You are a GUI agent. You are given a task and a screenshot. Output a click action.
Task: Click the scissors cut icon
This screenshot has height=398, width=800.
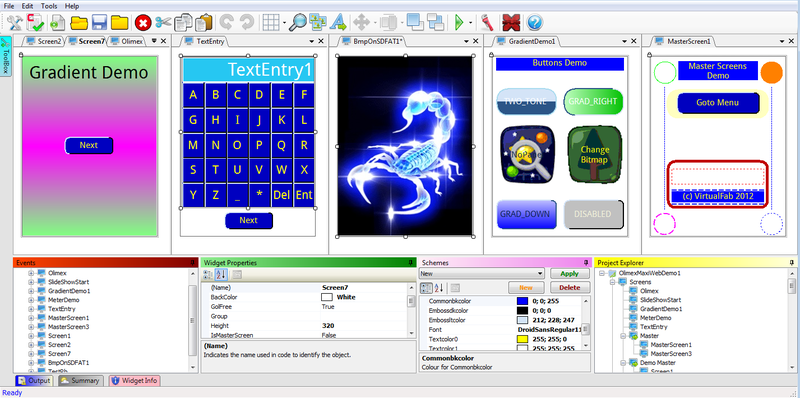tap(163, 22)
